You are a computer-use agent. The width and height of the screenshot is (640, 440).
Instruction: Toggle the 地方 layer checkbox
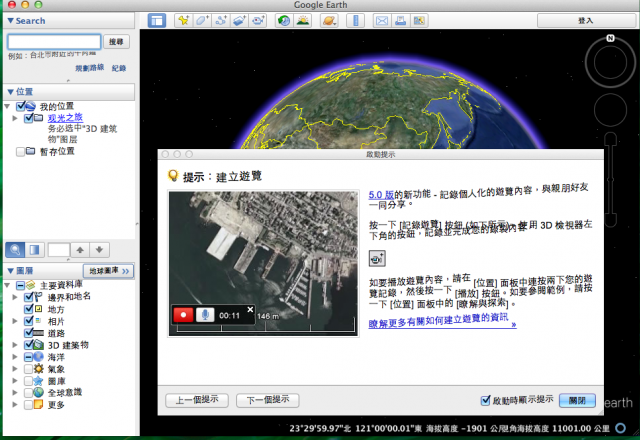(29, 309)
